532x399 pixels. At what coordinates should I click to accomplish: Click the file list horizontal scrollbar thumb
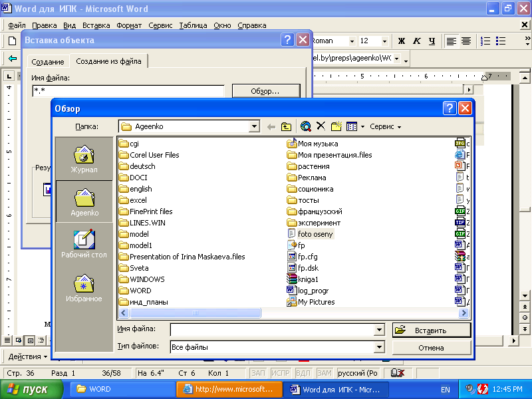tap(196, 313)
